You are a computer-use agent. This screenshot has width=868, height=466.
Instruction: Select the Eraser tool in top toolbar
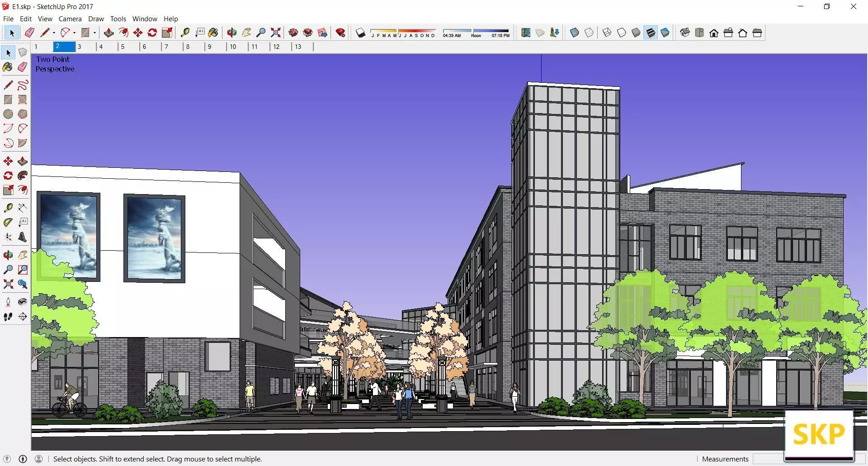pos(29,33)
